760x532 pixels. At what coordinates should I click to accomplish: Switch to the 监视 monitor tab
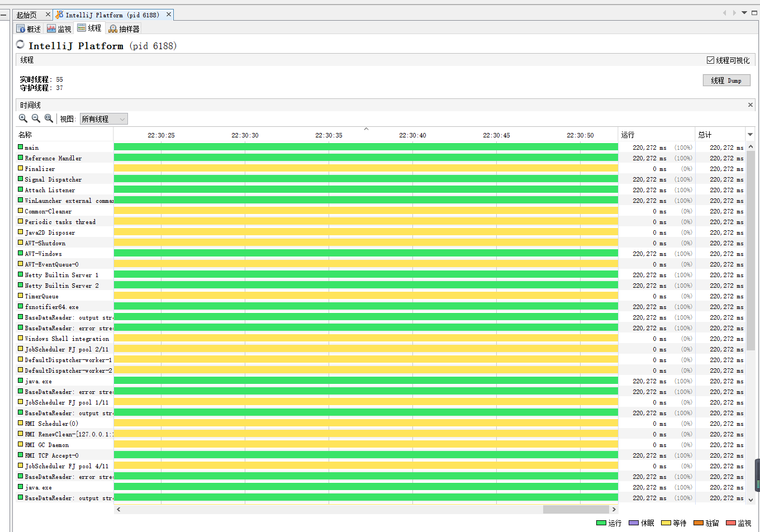(59, 28)
